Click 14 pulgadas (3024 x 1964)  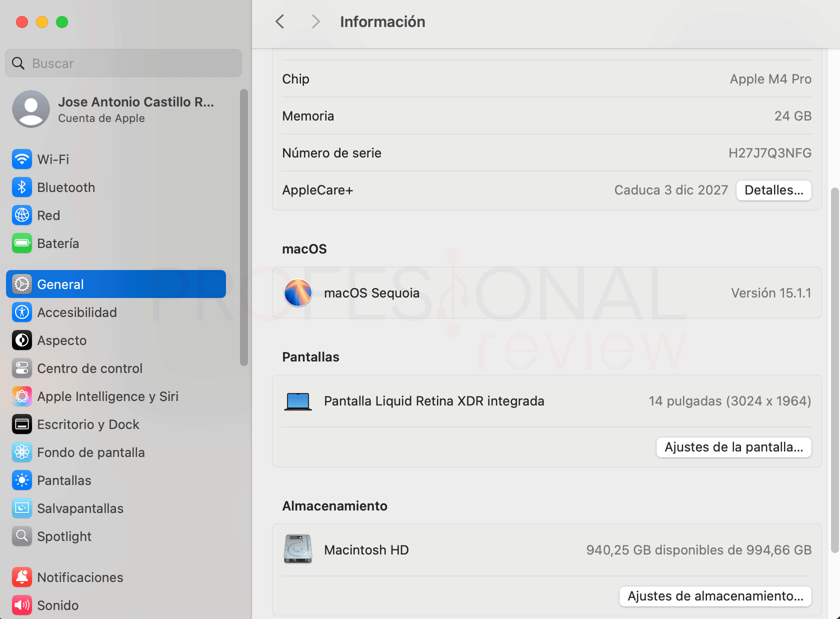click(730, 401)
